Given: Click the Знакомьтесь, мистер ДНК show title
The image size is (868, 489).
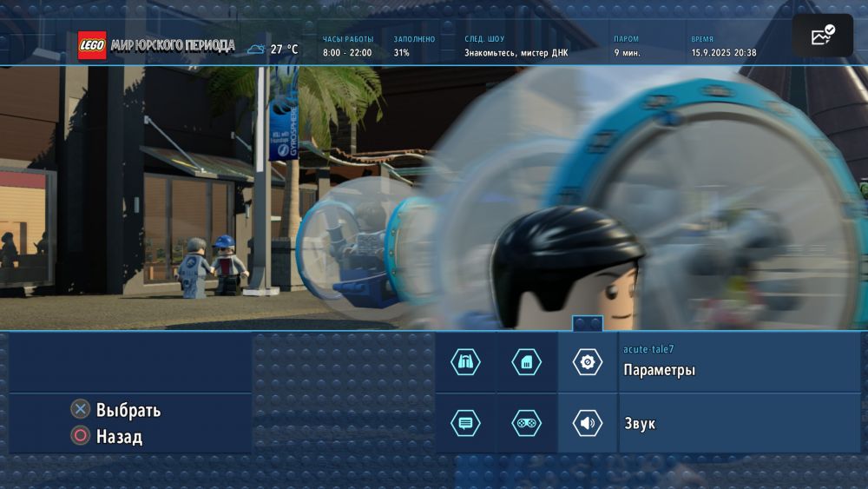Looking at the screenshot, I should click(516, 53).
